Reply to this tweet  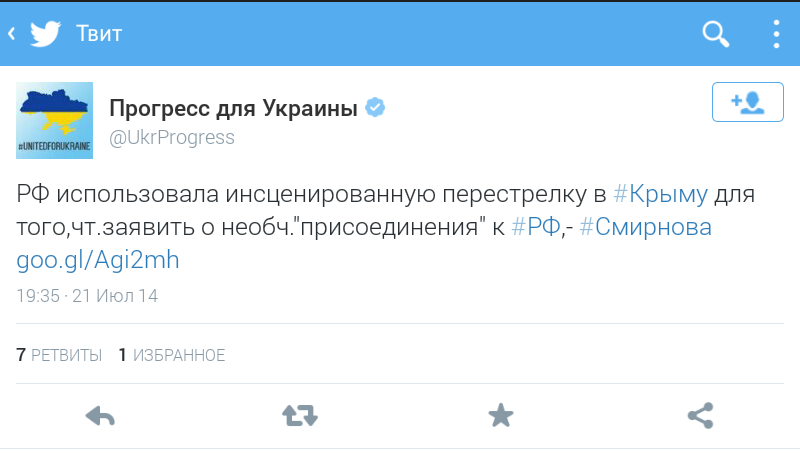tap(100, 415)
